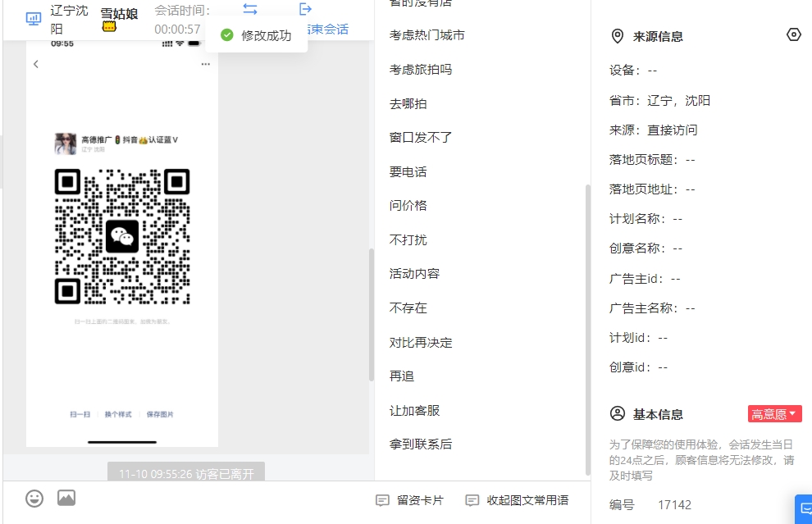
Task: Click the send image picture icon
Action: click(66, 498)
